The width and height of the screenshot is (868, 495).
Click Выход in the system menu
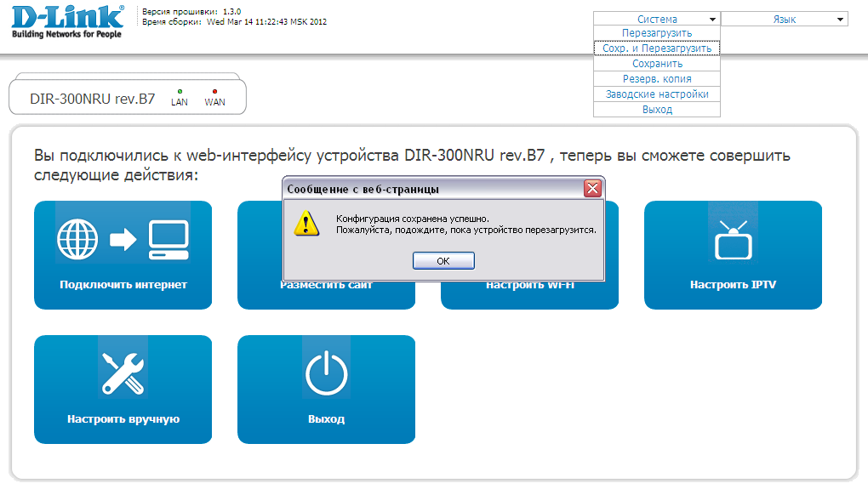coord(657,110)
